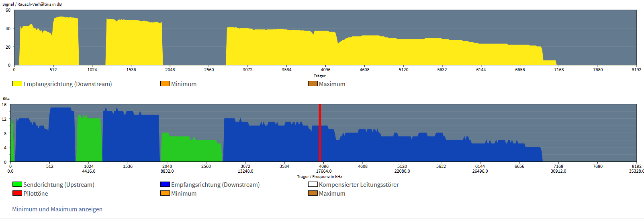Click 'Träger / Frequenz in kHz' axis label
The width and height of the screenshot is (644, 219).
320,176
